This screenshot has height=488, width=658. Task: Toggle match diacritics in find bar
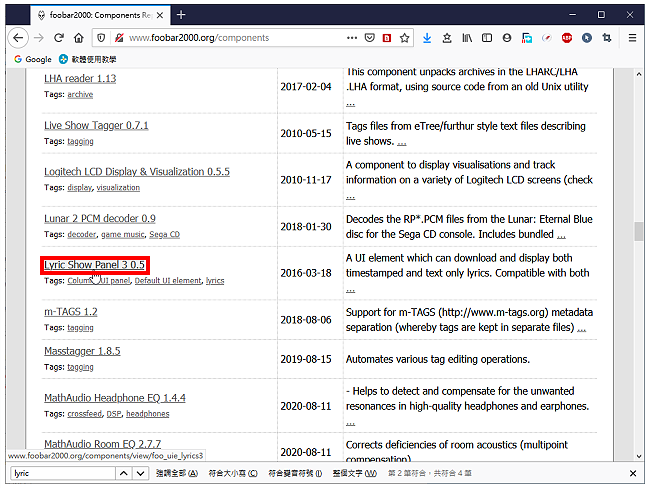pos(295,473)
